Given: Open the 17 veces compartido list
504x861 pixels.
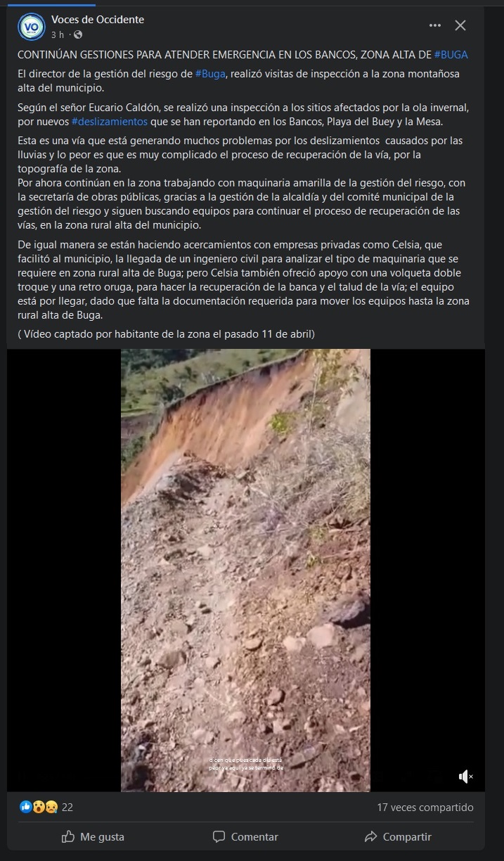Looking at the screenshot, I should [x=425, y=808].
